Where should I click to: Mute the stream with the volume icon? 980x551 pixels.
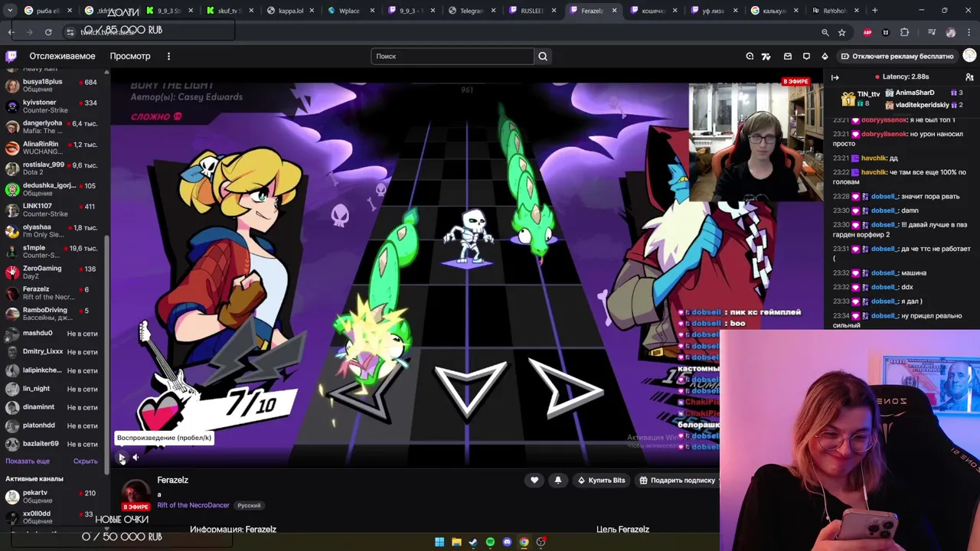pyautogui.click(x=136, y=458)
